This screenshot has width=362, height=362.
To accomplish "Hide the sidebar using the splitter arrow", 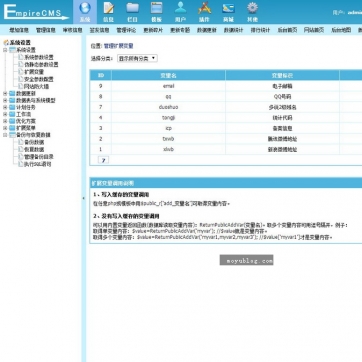I will (x=83, y=198).
